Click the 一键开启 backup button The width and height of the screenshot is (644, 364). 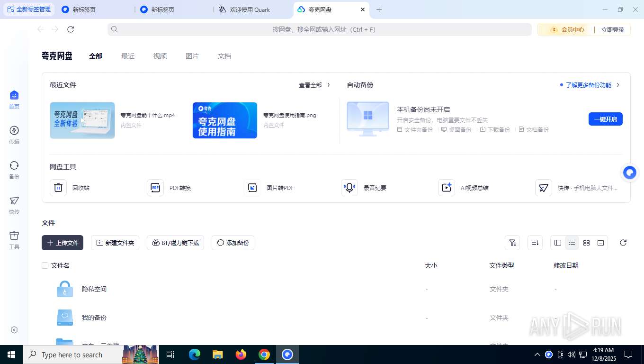click(x=606, y=119)
